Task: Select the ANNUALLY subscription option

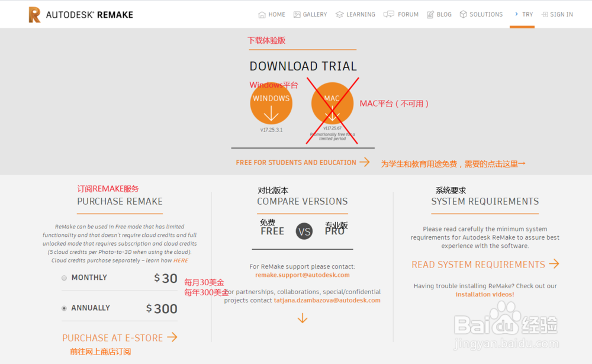Action: (x=64, y=308)
